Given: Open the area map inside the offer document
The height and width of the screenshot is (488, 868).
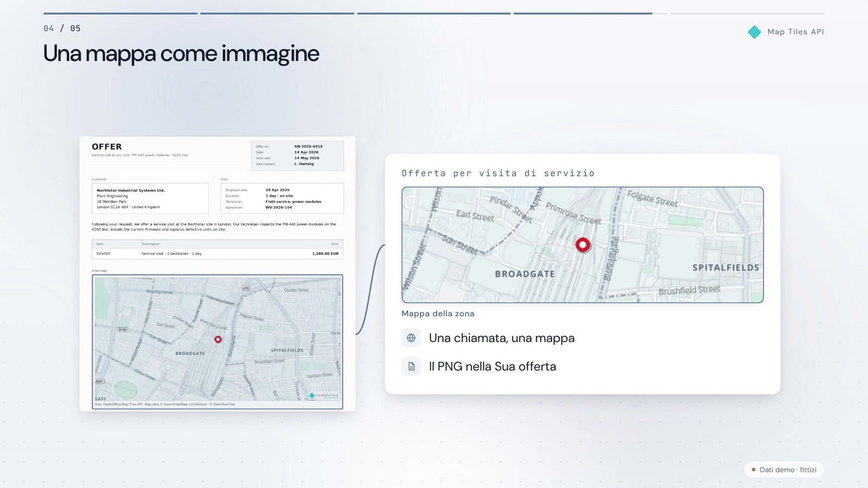Looking at the screenshot, I should click(x=218, y=342).
